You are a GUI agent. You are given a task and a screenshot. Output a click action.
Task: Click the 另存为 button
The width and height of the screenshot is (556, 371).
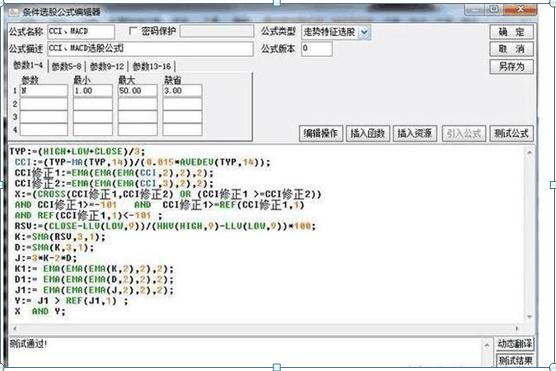511,66
